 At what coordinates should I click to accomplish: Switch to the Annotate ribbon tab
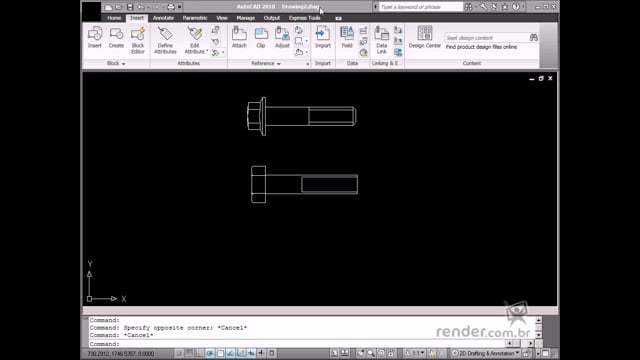tap(163, 18)
